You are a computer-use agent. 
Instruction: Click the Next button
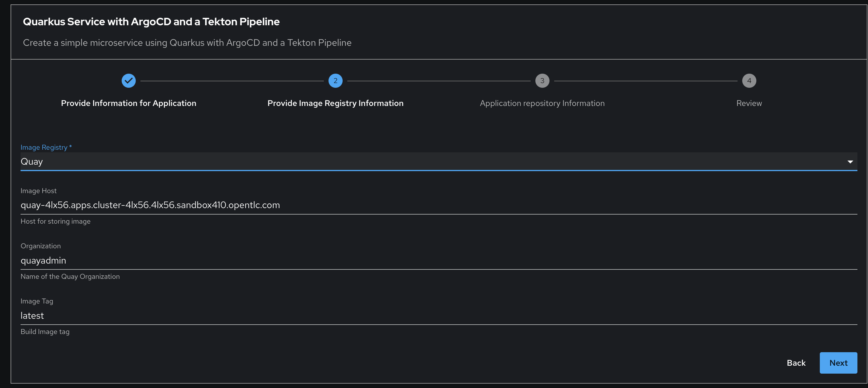838,363
